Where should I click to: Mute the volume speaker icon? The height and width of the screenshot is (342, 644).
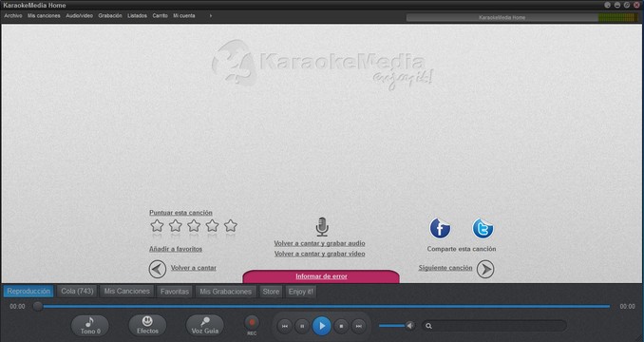pyautogui.click(x=410, y=326)
